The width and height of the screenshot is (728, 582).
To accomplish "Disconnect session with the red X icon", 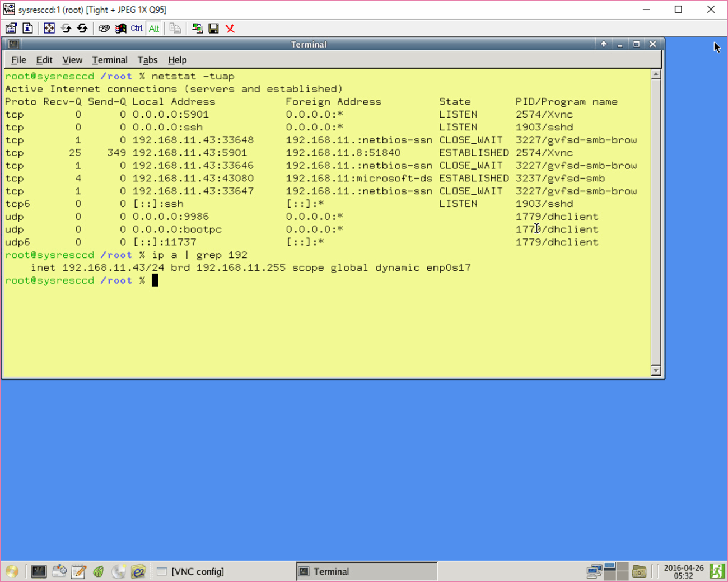I will (230, 29).
